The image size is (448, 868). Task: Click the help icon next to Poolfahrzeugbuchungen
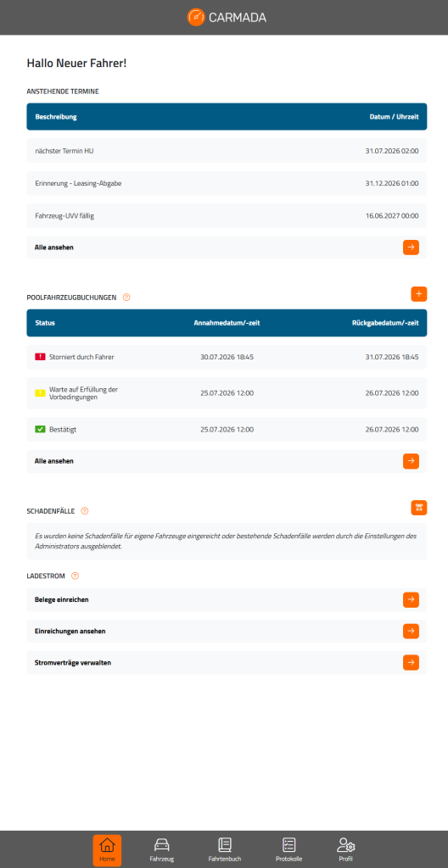126,298
